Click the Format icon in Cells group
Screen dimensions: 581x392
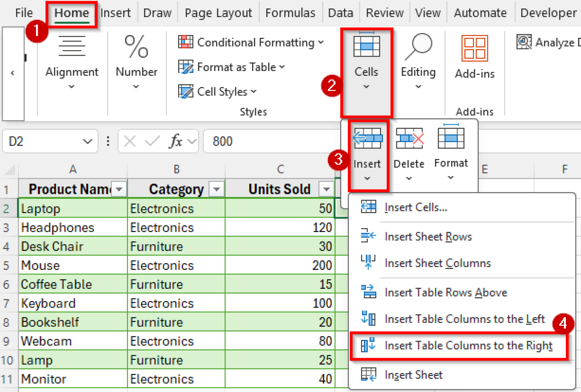coord(451,138)
